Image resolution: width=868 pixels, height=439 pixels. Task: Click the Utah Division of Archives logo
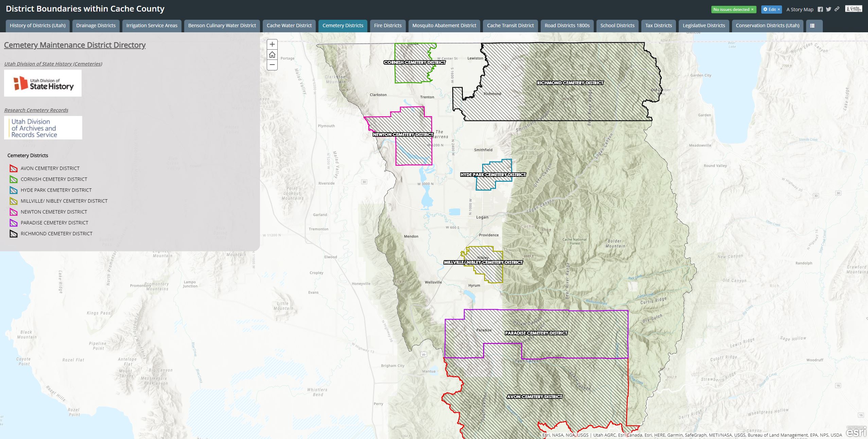(x=43, y=128)
